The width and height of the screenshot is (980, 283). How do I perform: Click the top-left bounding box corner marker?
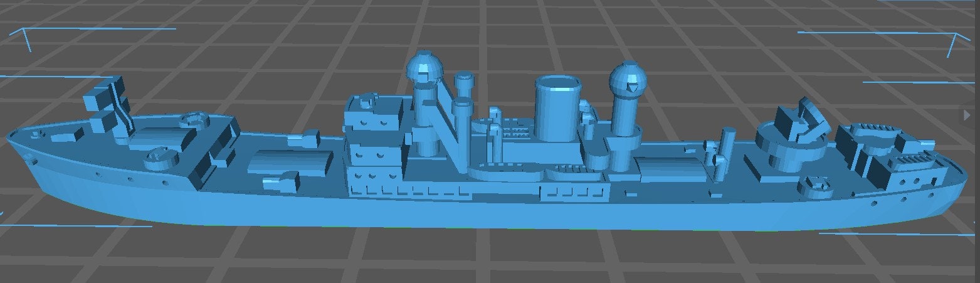click(x=25, y=38)
